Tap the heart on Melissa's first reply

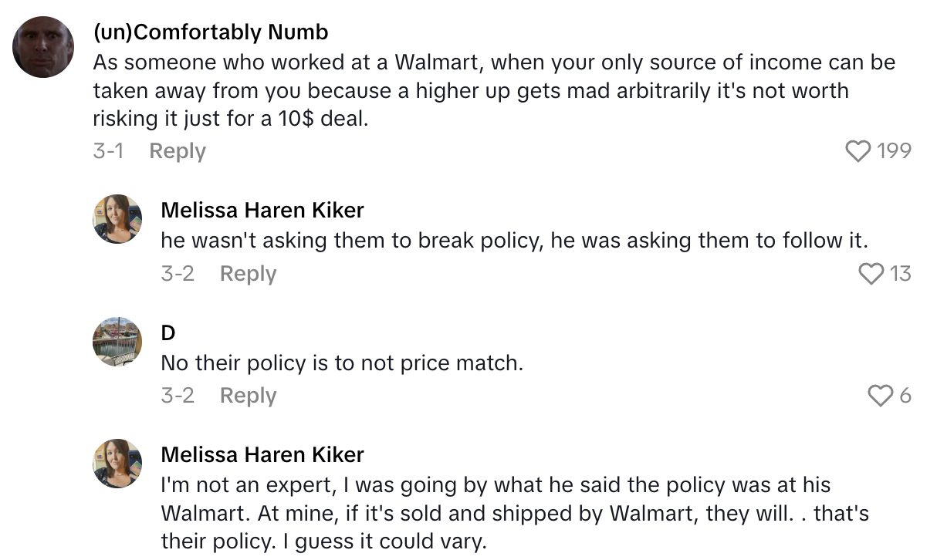(x=873, y=274)
